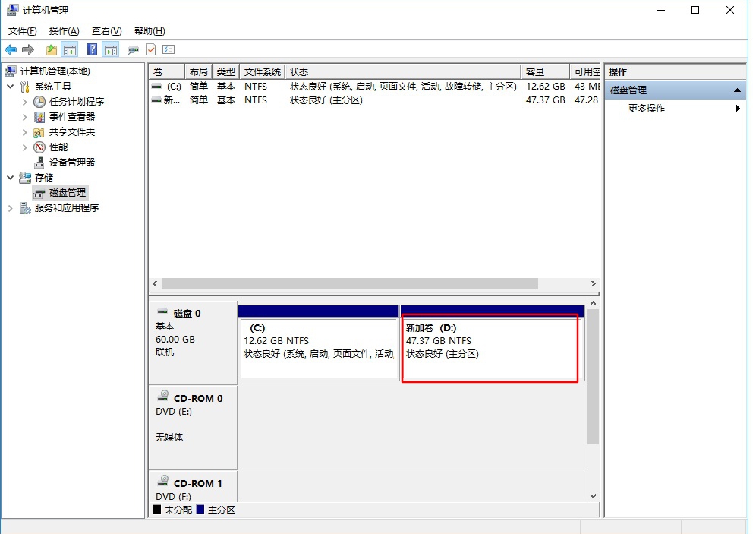Screen dimensions: 756x534
Task: Open the 帮助(H) menu
Action: point(150,31)
